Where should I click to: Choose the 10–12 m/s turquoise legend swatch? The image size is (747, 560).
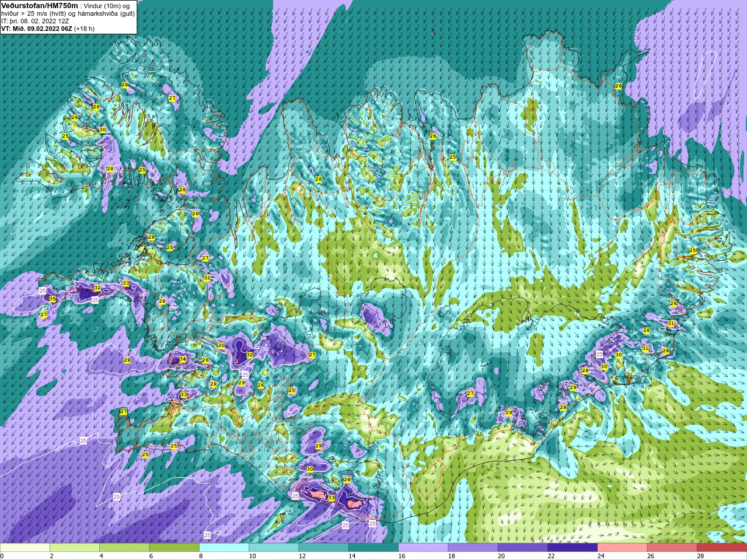[274, 548]
